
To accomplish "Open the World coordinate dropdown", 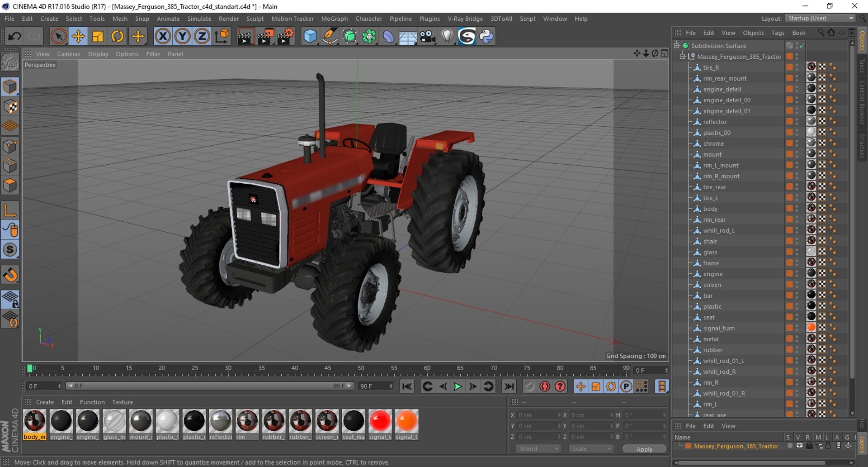I will (x=538, y=449).
